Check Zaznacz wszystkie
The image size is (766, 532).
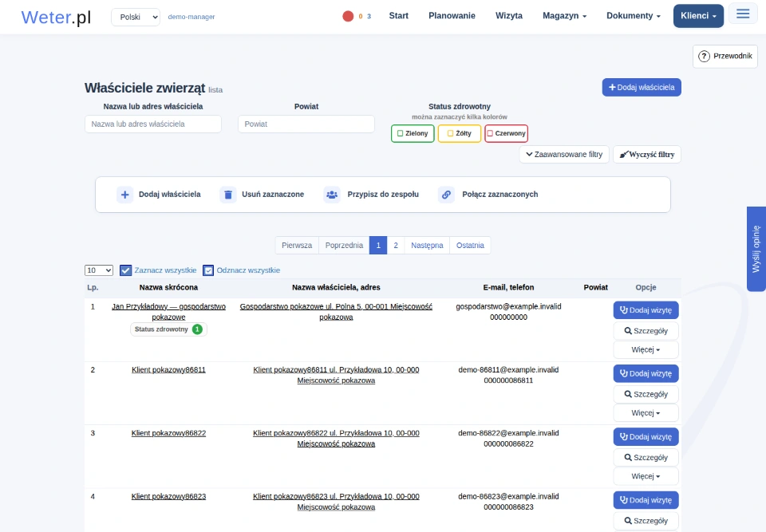click(x=125, y=270)
